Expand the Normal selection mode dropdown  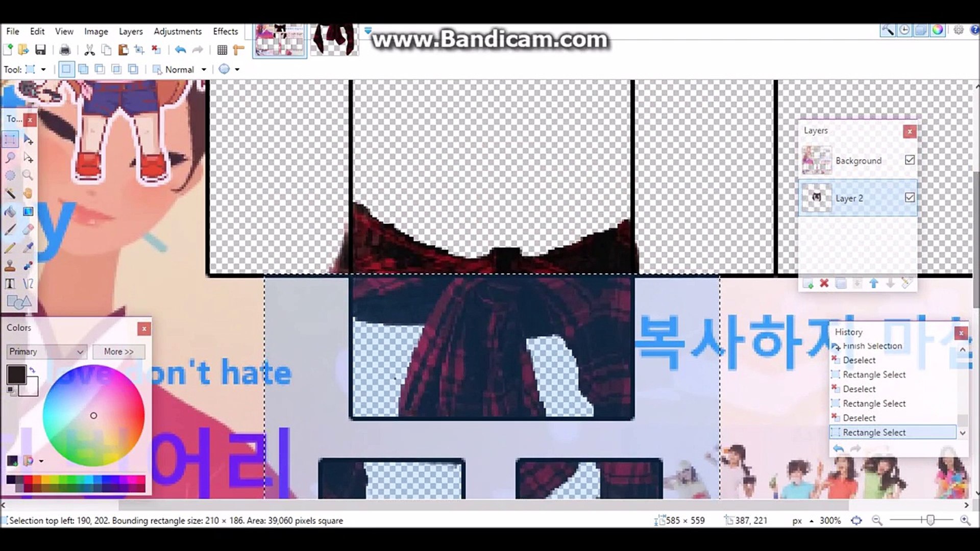pos(204,69)
